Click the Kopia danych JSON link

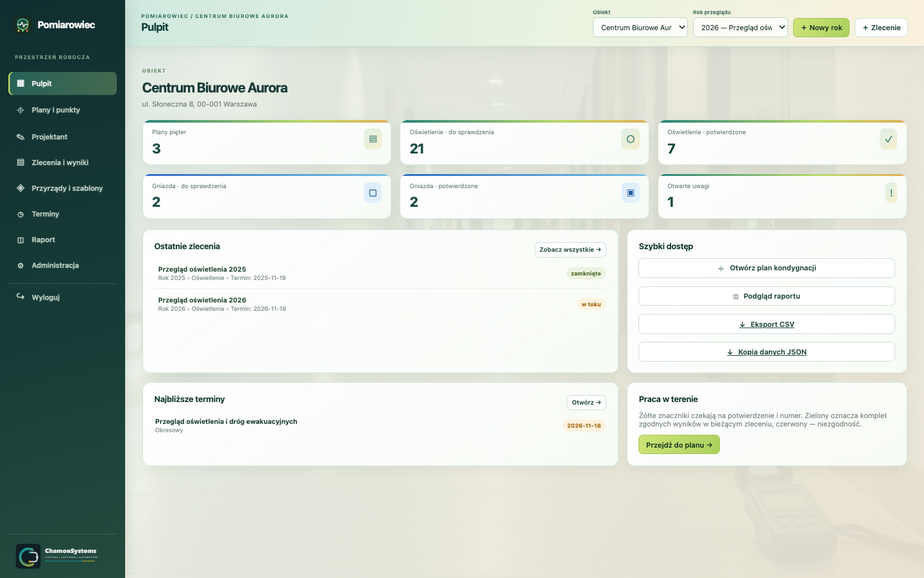pos(767,352)
